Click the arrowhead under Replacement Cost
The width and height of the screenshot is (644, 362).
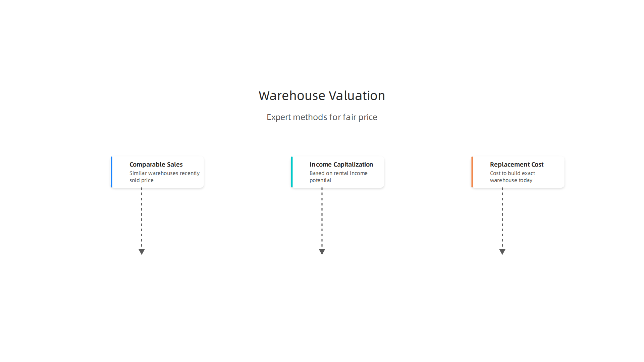click(502, 252)
